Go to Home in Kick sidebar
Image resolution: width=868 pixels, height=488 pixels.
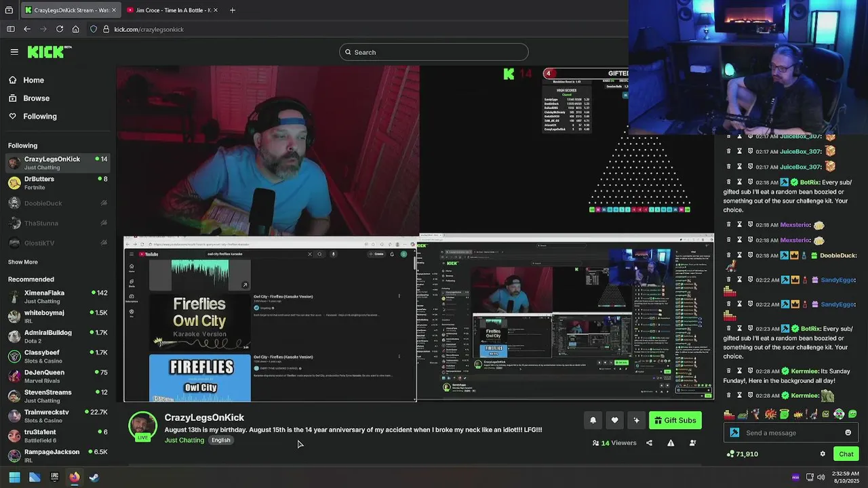click(26, 80)
